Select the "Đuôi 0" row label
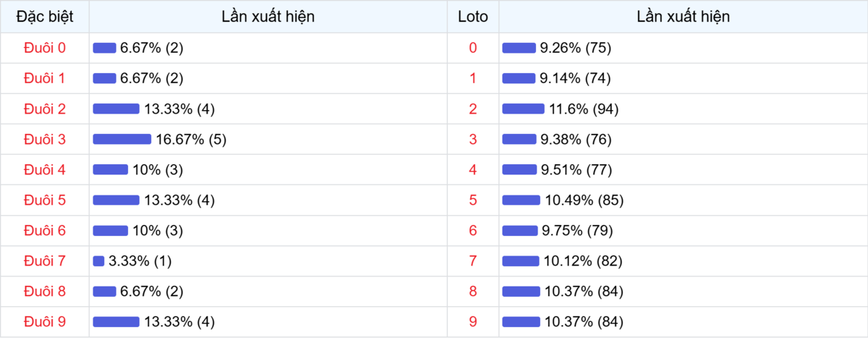This screenshot has height=338, width=868. coord(44,48)
